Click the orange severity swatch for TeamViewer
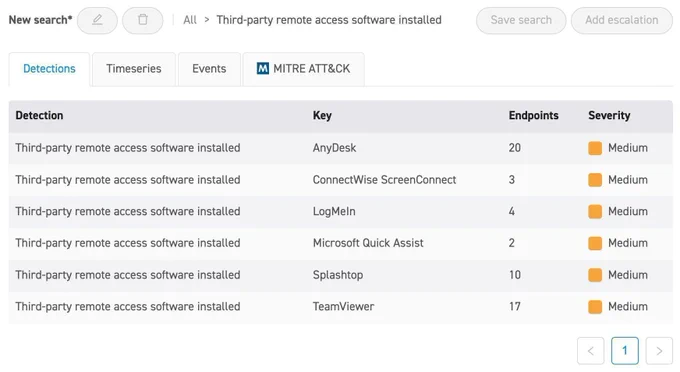680x372 pixels. point(595,307)
